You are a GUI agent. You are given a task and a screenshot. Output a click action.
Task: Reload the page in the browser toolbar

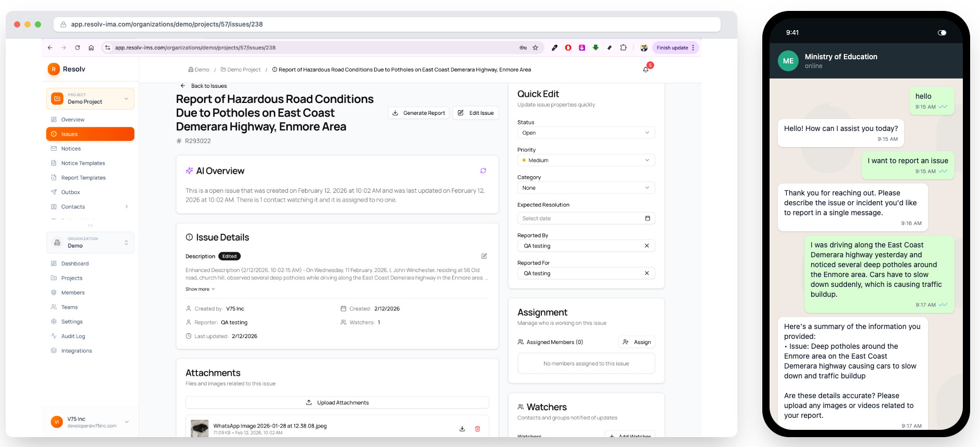point(77,48)
